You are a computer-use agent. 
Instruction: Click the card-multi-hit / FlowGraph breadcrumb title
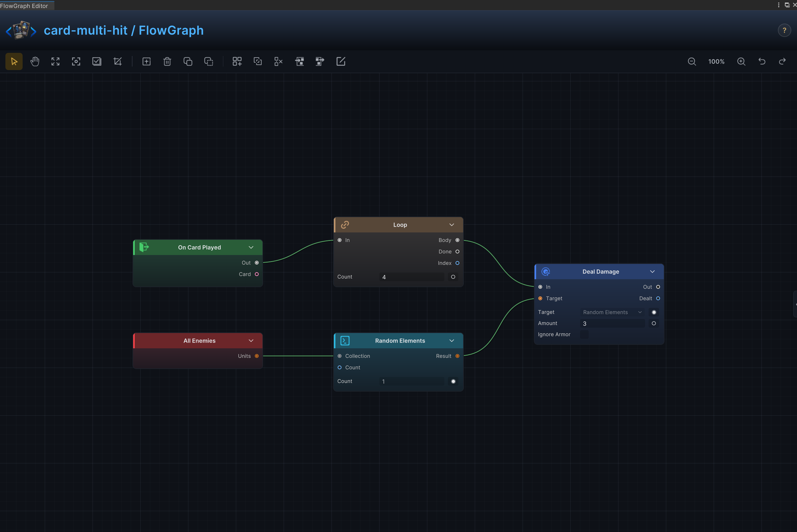(124, 31)
